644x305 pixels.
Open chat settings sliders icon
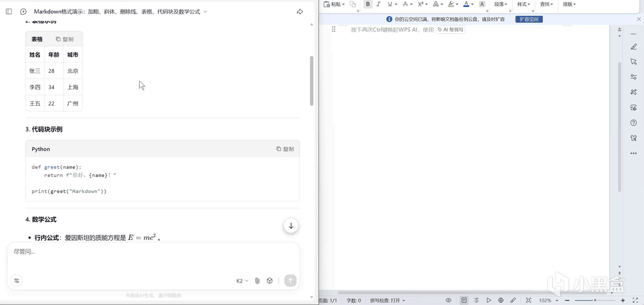click(x=17, y=281)
